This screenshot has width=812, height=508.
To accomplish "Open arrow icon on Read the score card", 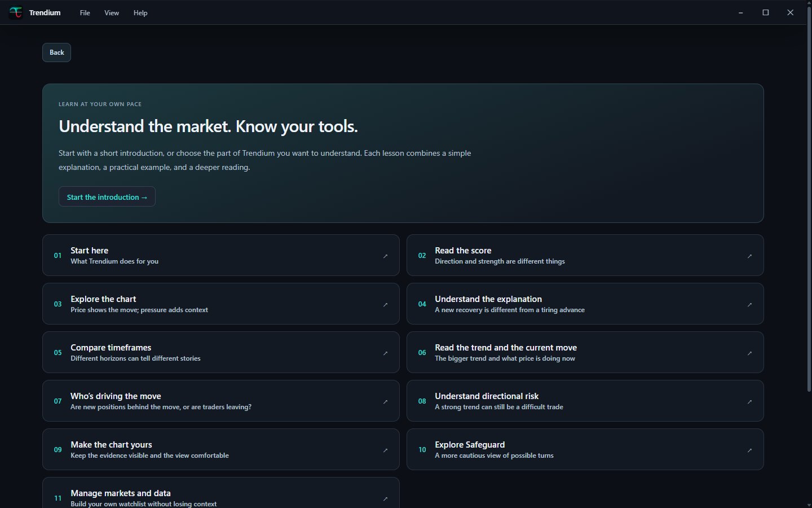I will (x=749, y=256).
